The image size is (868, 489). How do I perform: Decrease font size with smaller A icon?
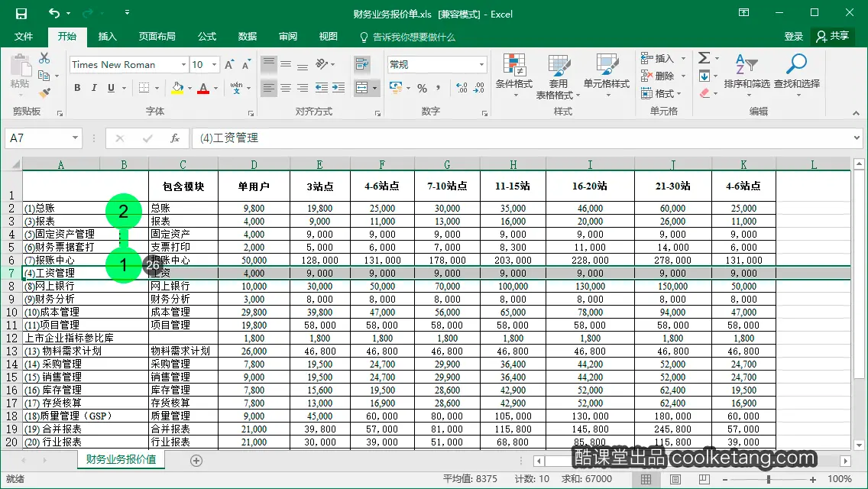[x=246, y=65]
